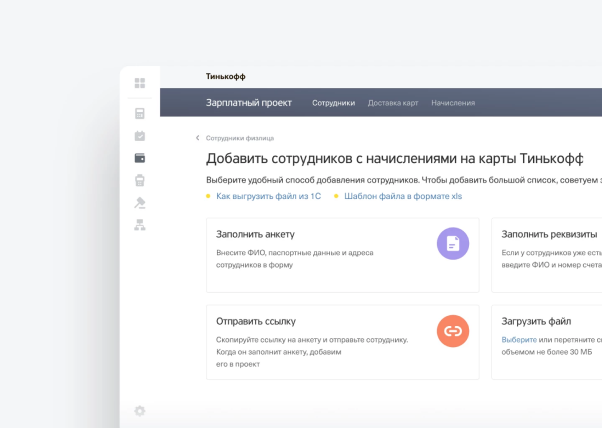Open the Доставка карт tab
602x428 pixels.
click(393, 103)
